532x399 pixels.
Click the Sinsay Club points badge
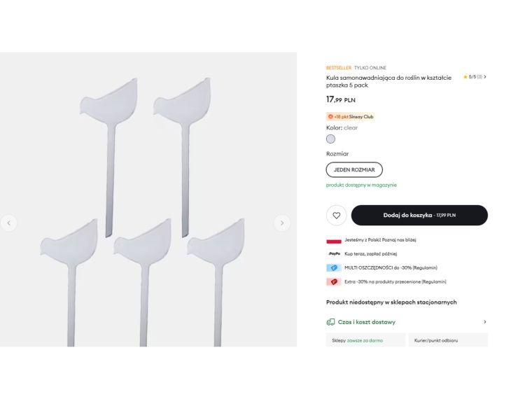click(x=350, y=117)
